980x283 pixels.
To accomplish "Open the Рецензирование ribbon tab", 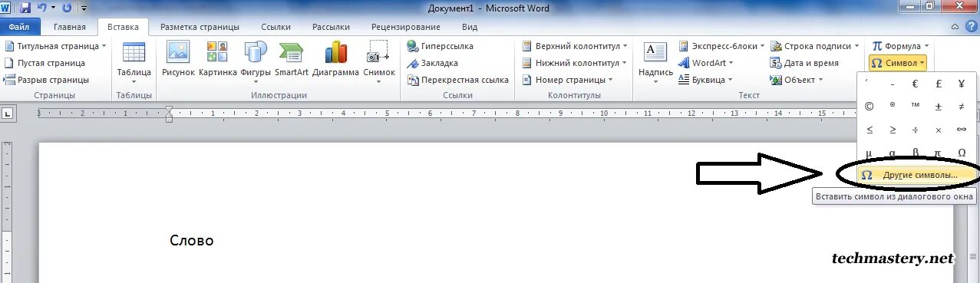I will (405, 27).
